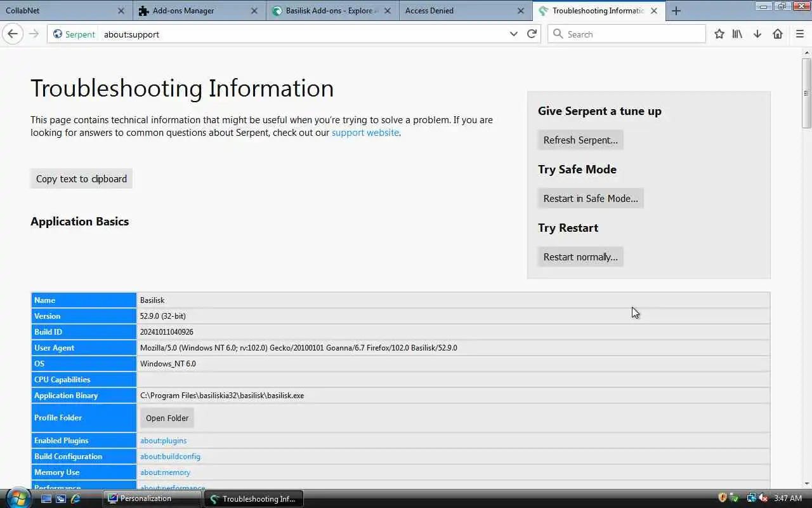Open the about:memory link
This screenshot has height=508, width=812.
point(165,472)
